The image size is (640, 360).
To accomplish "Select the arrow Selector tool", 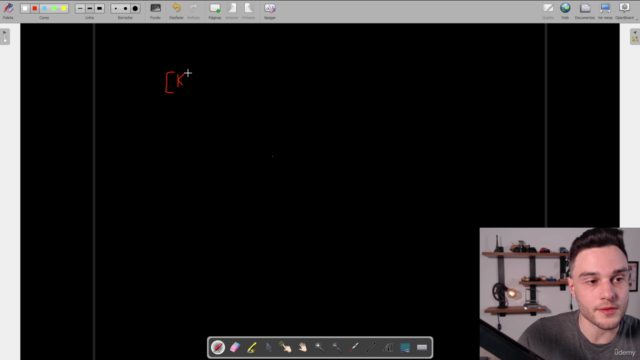I will pyautogui.click(x=269, y=347).
